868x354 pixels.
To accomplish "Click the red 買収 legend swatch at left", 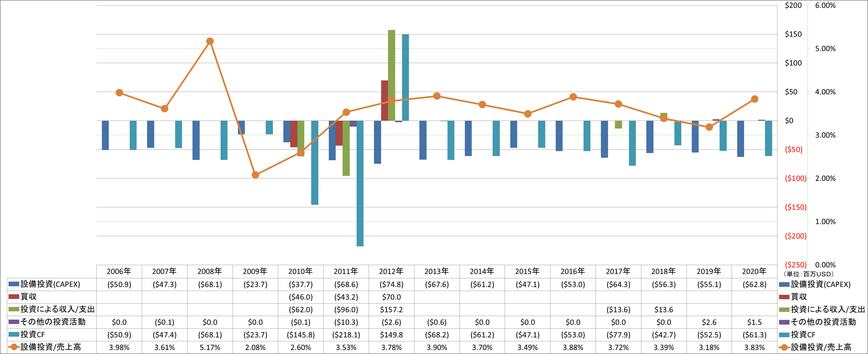I will [14, 297].
